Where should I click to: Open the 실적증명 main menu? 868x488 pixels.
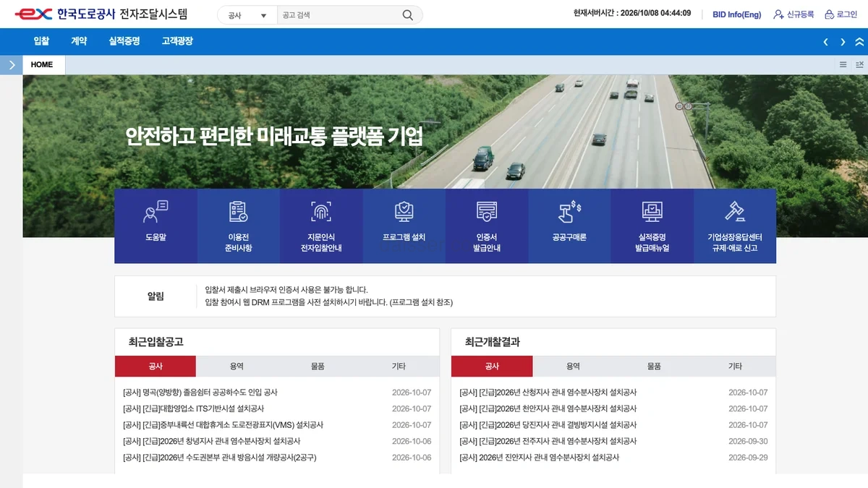124,41
